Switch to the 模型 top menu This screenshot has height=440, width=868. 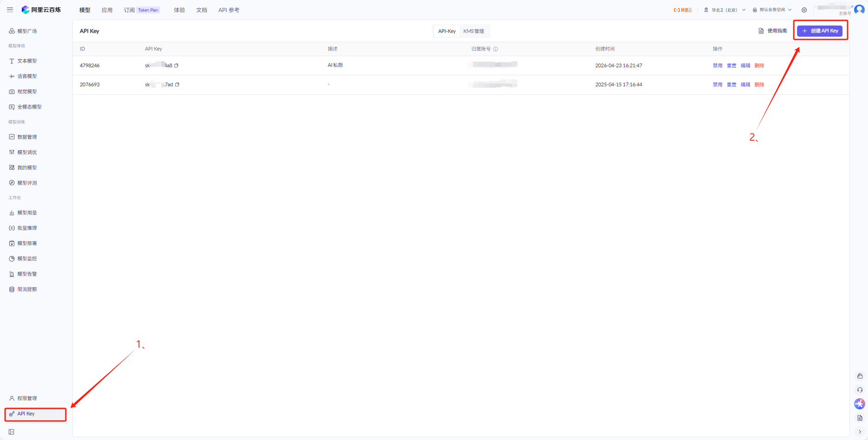pos(85,10)
